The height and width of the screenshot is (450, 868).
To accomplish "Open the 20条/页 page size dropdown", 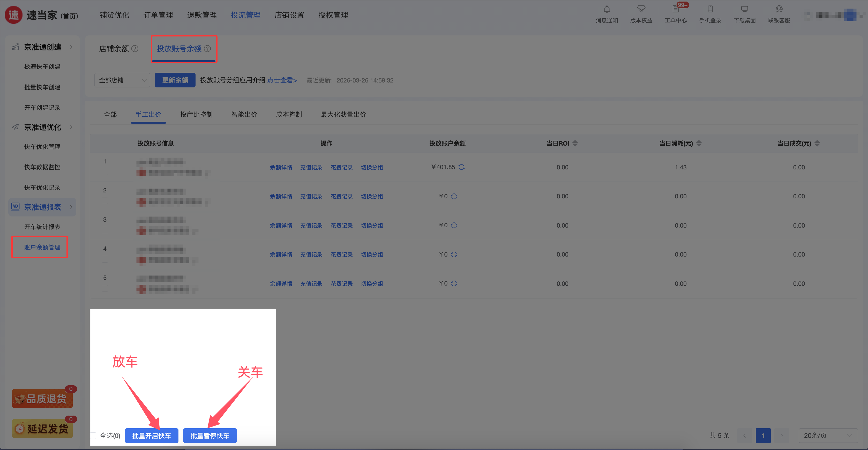I will (x=828, y=436).
